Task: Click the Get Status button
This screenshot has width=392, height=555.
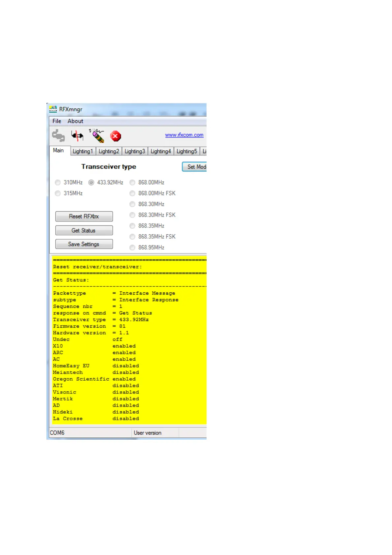Action: [x=84, y=230]
